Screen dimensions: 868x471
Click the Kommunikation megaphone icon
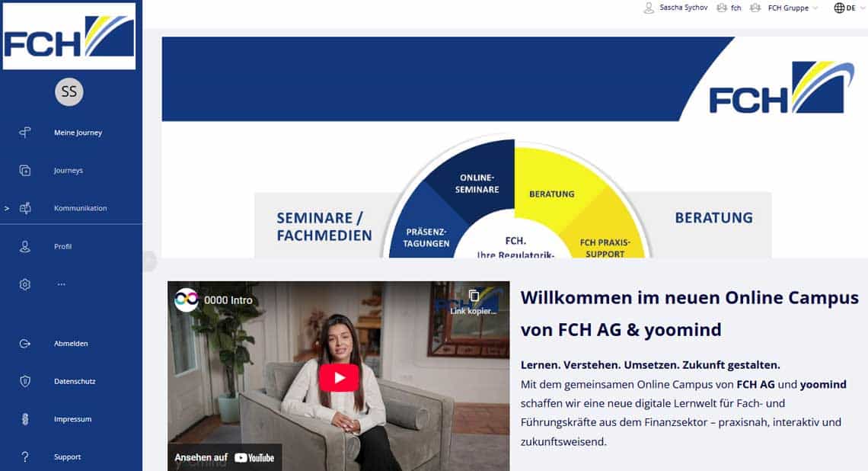pos(25,208)
